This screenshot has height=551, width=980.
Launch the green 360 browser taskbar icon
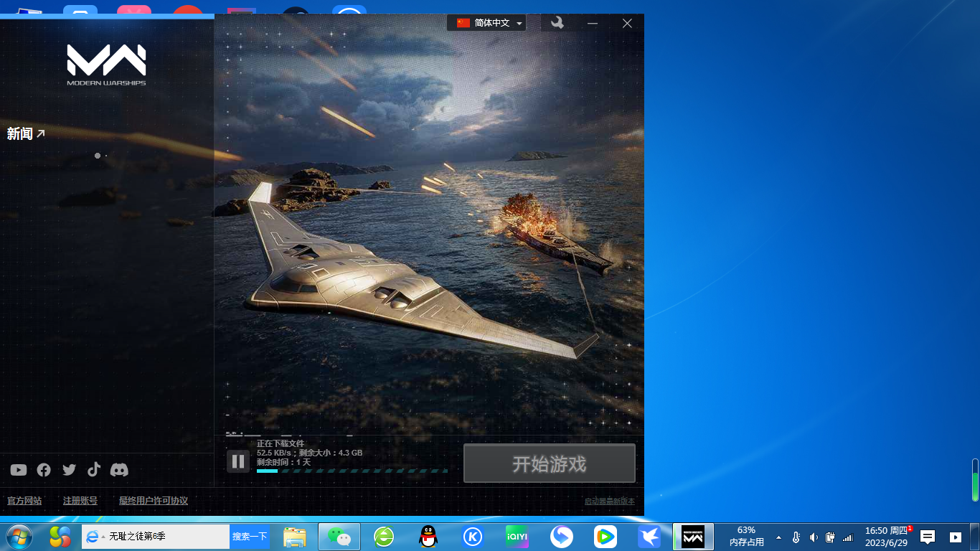pos(384,537)
